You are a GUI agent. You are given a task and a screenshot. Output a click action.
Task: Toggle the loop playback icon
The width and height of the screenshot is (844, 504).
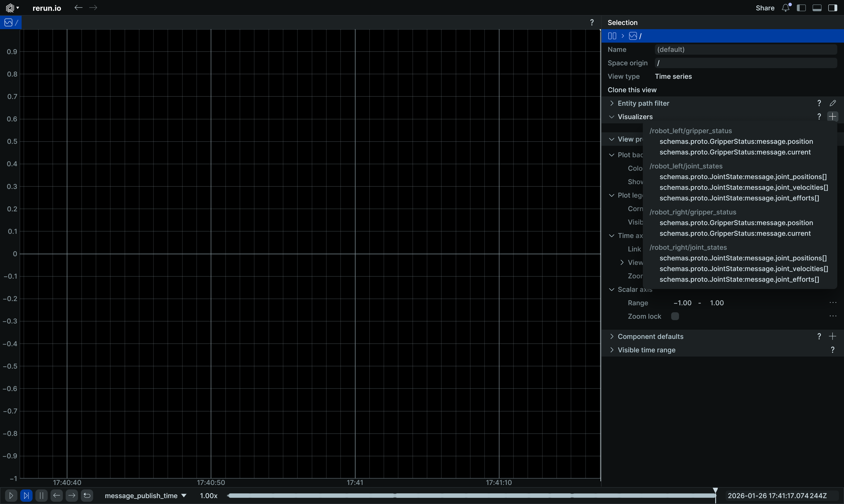coord(87,496)
